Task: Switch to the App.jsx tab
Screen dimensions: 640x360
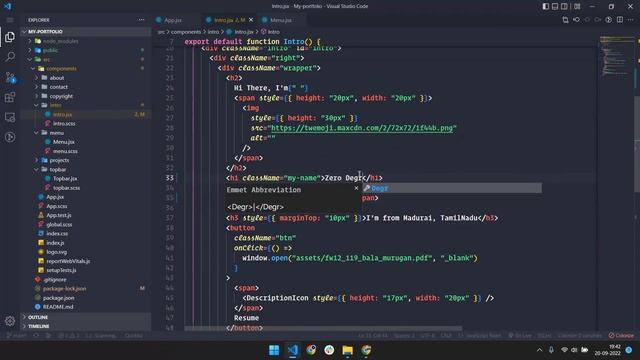Action: 173,20
